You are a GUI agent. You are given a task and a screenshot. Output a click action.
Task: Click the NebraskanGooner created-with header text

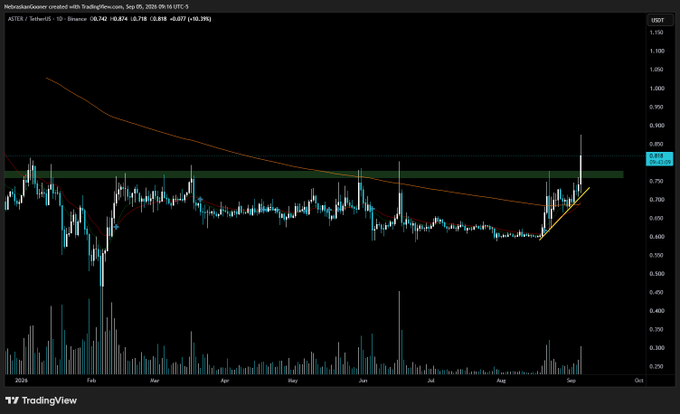pyautogui.click(x=96, y=7)
